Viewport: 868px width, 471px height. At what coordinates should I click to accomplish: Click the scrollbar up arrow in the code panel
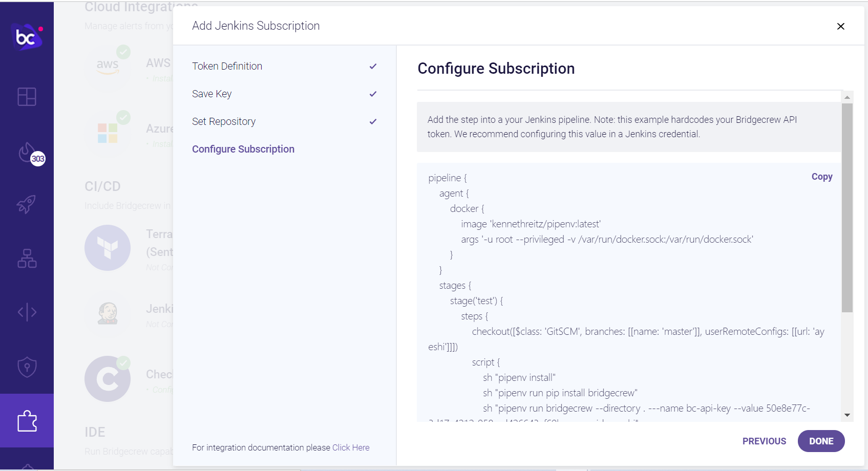coord(847,97)
